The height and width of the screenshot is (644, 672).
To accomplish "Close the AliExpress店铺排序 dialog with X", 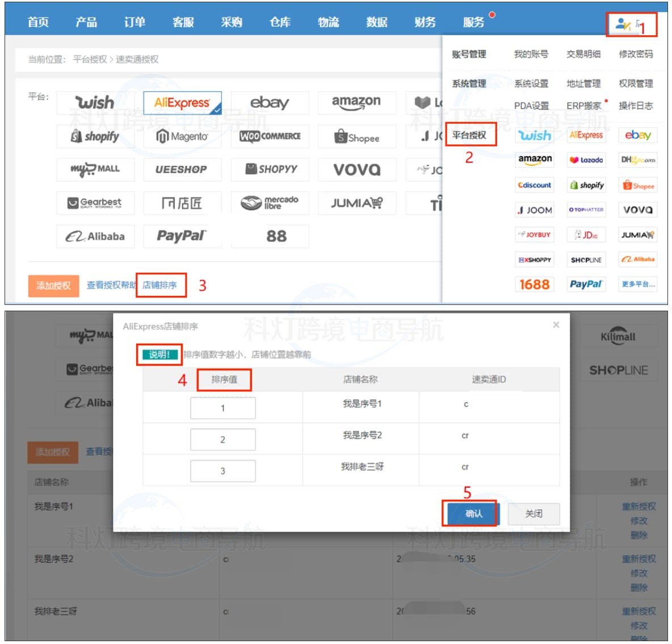I will point(556,325).
